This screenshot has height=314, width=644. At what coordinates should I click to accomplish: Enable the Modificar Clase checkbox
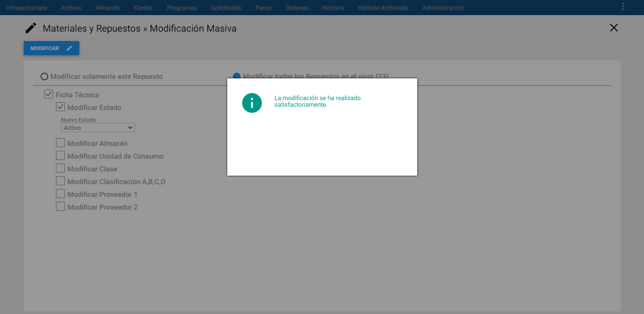[60, 168]
